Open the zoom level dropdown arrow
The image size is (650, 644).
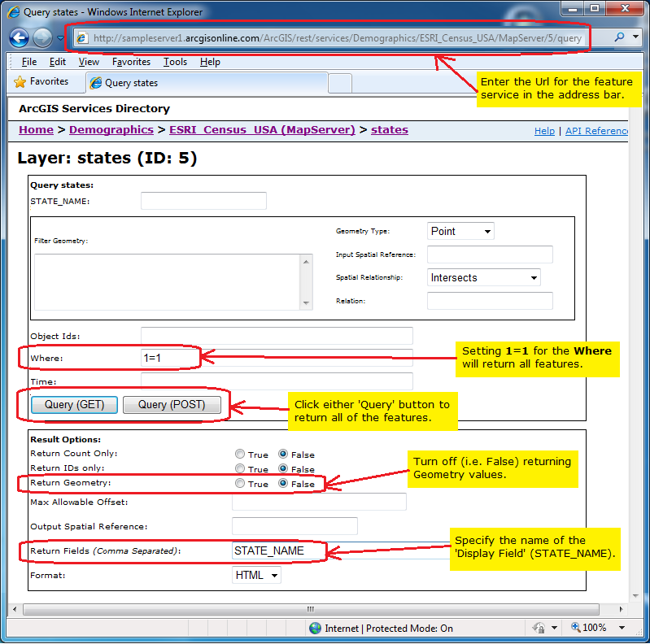coord(622,628)
